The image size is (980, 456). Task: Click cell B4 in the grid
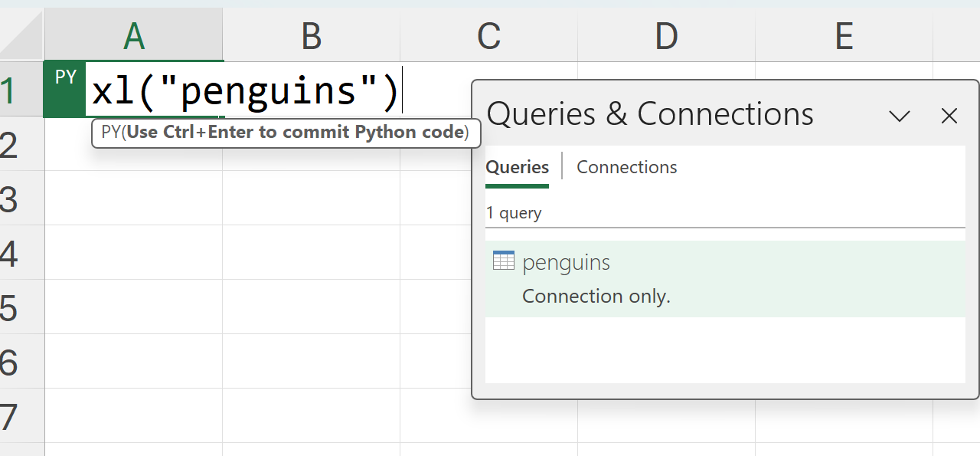click(311, 254)
